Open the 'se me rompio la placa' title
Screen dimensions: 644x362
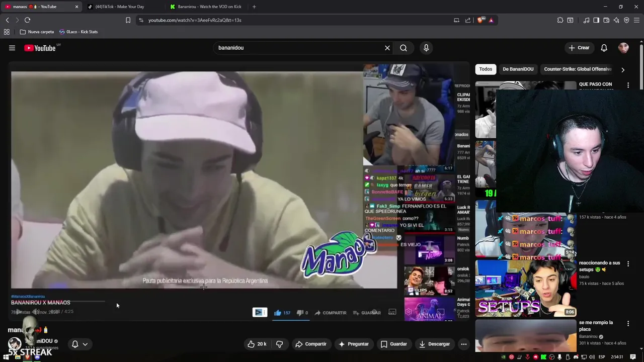pyautogui.click(x=596, y=326)
